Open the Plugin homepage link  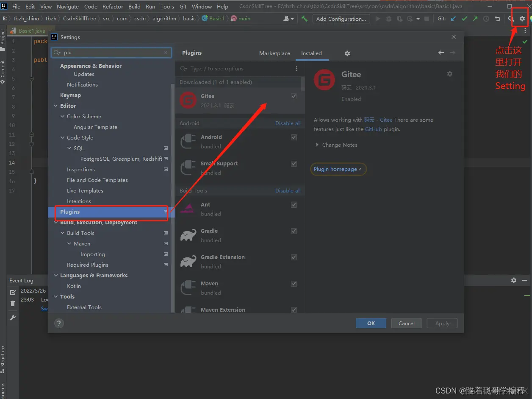[x=338, y=169]
